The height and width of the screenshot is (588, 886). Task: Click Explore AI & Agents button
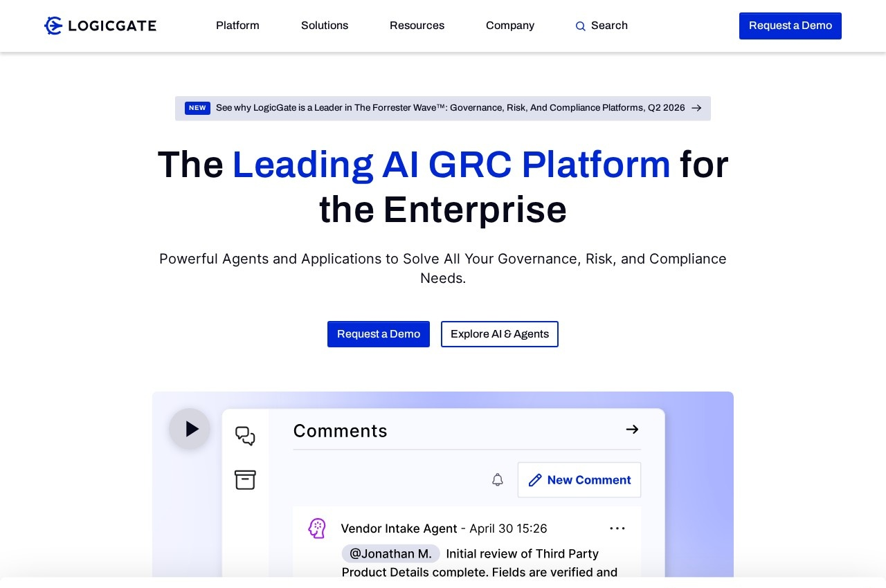(500, 334)
